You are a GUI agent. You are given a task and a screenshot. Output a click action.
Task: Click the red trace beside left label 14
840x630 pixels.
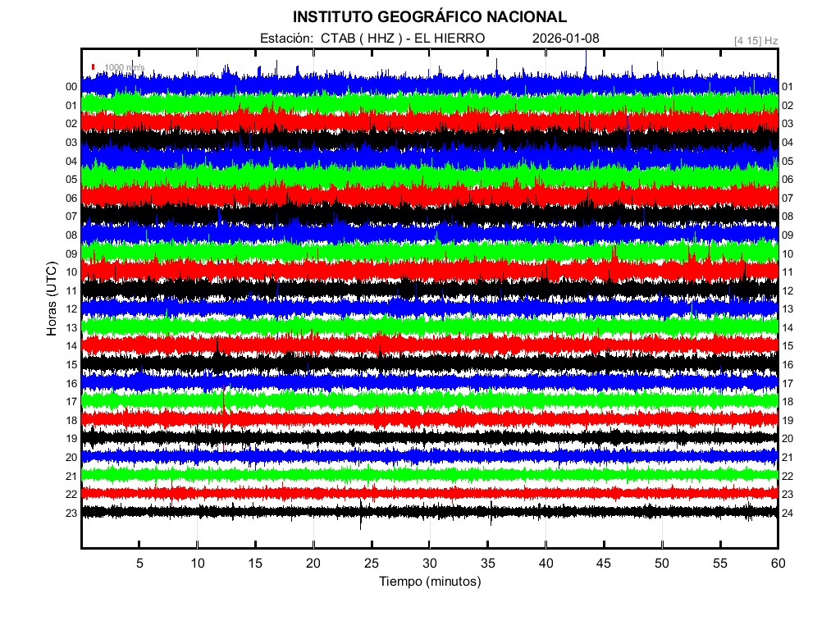coord(429,345)
